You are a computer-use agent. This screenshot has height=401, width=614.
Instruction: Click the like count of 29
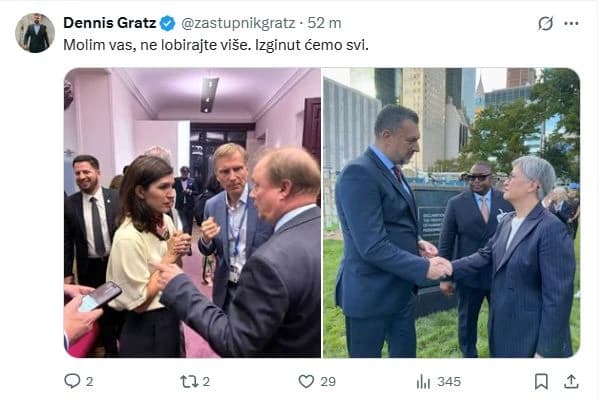click(x=328, y=381)
